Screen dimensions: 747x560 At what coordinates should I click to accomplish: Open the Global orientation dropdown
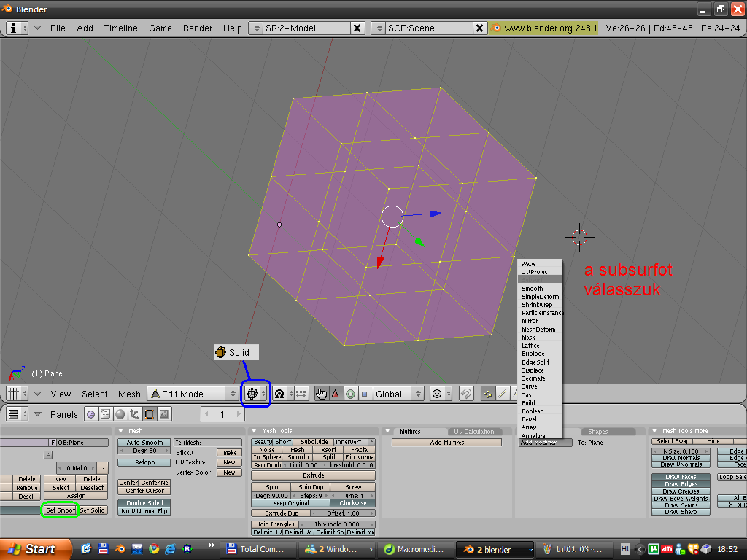pos(398,394)
